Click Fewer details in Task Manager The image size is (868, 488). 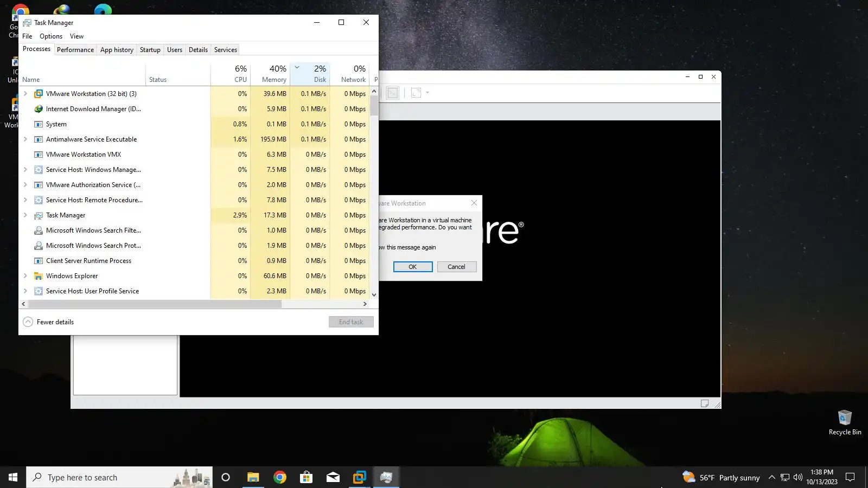click(48, 322)
